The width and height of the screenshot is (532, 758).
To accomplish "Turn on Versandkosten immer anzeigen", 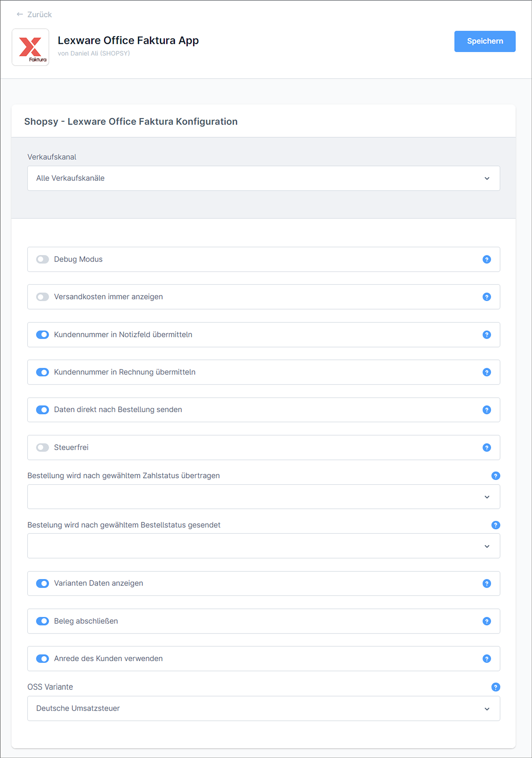I will pyautogui.click(x=43, y=297).
